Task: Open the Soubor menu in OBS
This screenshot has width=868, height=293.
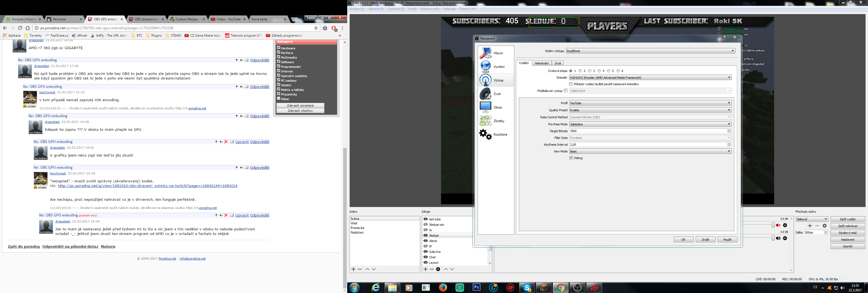Action: pyautogui.click(x=357, y=9)
